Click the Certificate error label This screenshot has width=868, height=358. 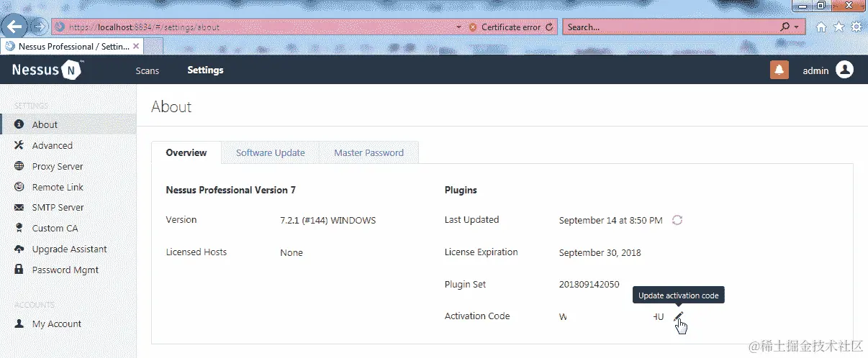pos(511,27)
